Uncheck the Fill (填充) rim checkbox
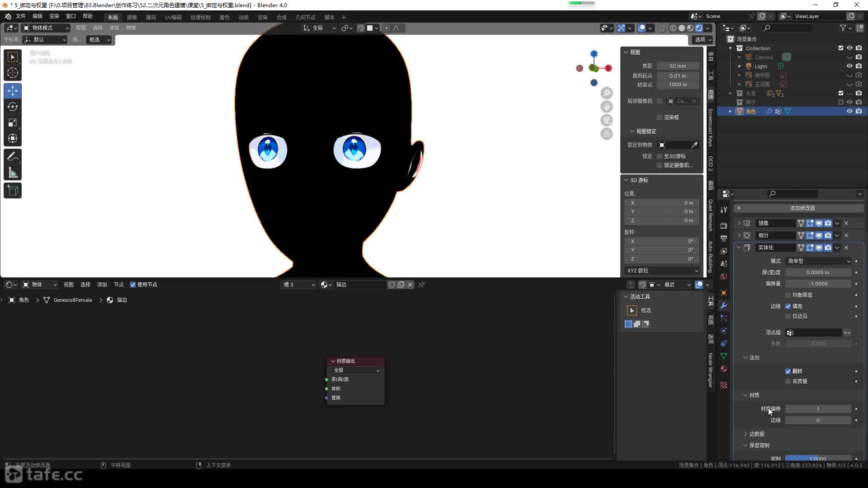The width and height of the screenshot is (868, 488). (788, 306)
